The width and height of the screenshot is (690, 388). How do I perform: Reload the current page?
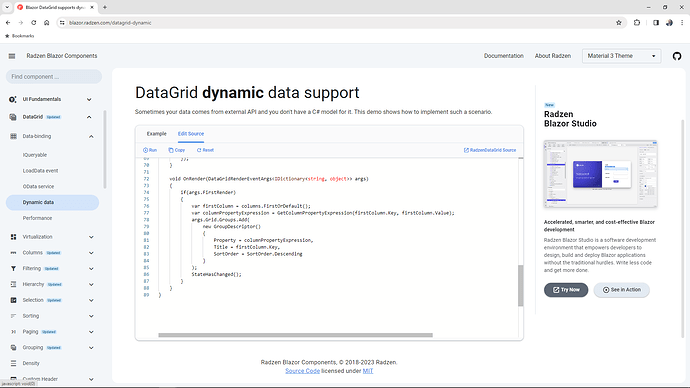(x=33, y=23)
